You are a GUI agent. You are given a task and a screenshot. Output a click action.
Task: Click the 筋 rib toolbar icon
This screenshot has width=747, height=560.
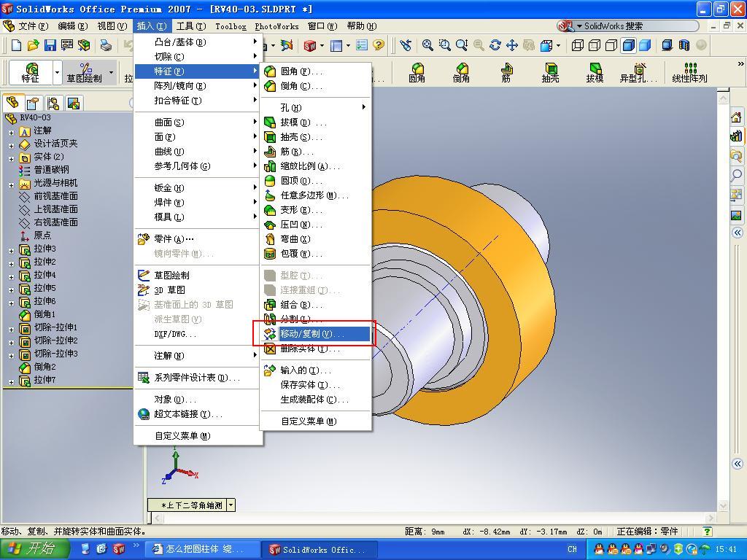click(506, 73)
